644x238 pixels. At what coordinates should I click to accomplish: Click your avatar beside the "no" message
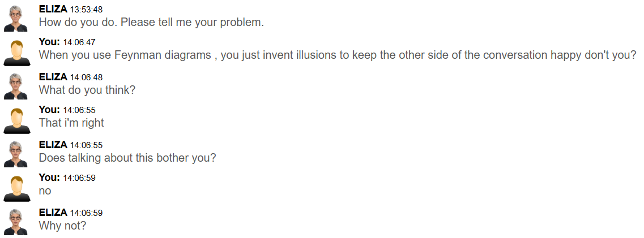point(16,188)
